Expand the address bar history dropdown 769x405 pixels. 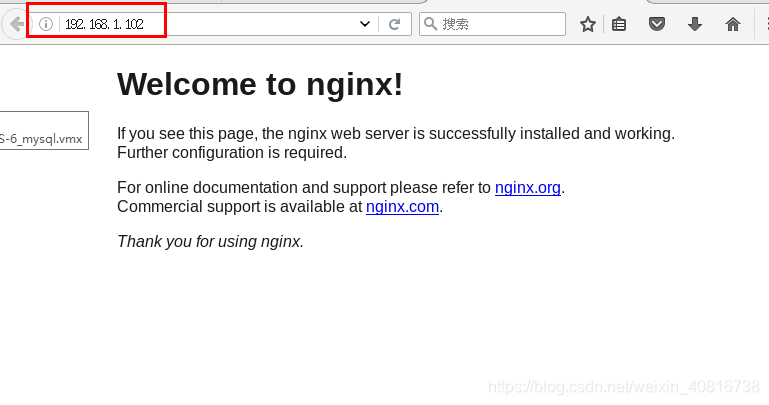[x=364, y=24]
